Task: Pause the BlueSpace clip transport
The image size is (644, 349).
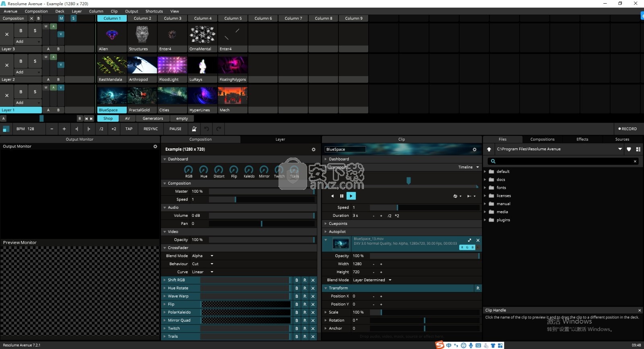Action: click(342, 196)
